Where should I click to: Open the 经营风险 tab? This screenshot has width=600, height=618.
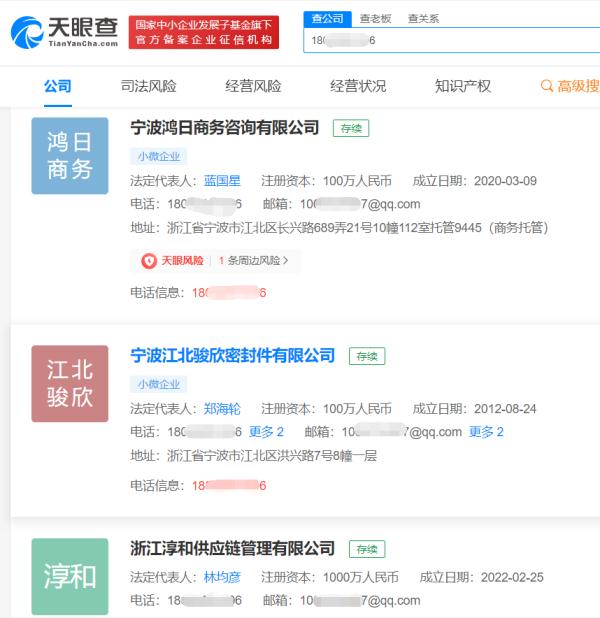tap(253, 86)
